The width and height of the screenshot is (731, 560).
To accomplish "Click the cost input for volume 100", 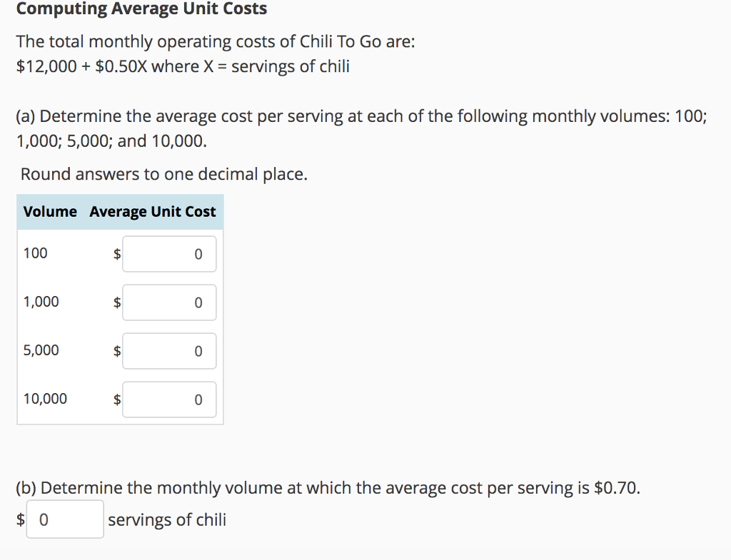I will pyautogui.click(x=169, y=254).
